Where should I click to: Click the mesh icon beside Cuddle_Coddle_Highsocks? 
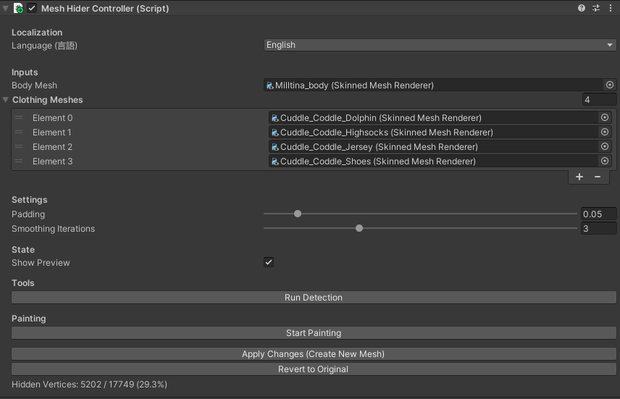(275, 132)
